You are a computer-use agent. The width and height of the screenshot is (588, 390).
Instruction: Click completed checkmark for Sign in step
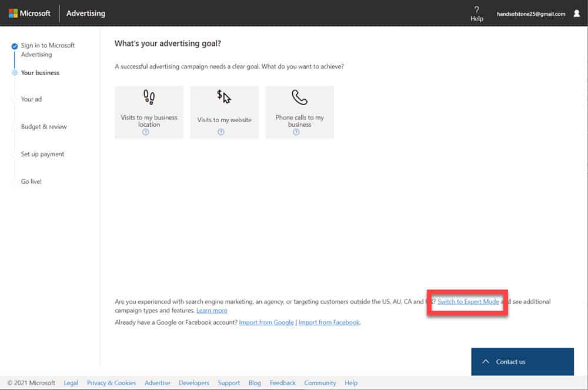click(x=15, y=46)
